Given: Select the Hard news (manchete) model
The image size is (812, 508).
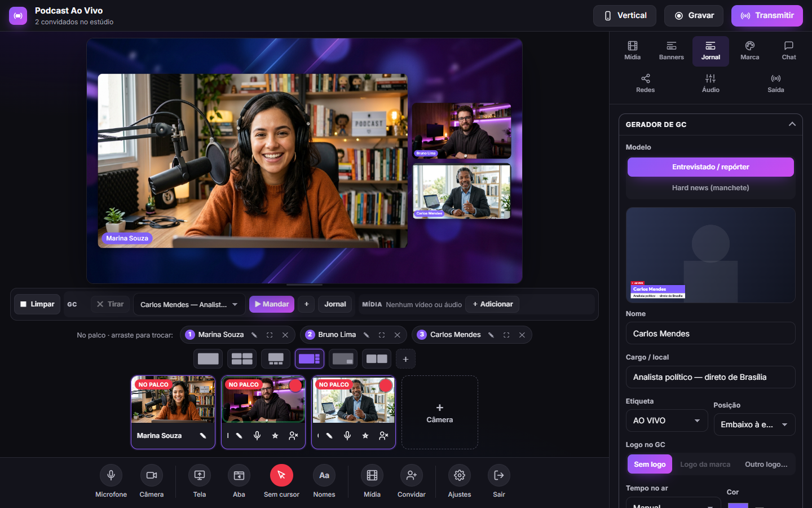Looking at the screenshot, I should [710, 188].
